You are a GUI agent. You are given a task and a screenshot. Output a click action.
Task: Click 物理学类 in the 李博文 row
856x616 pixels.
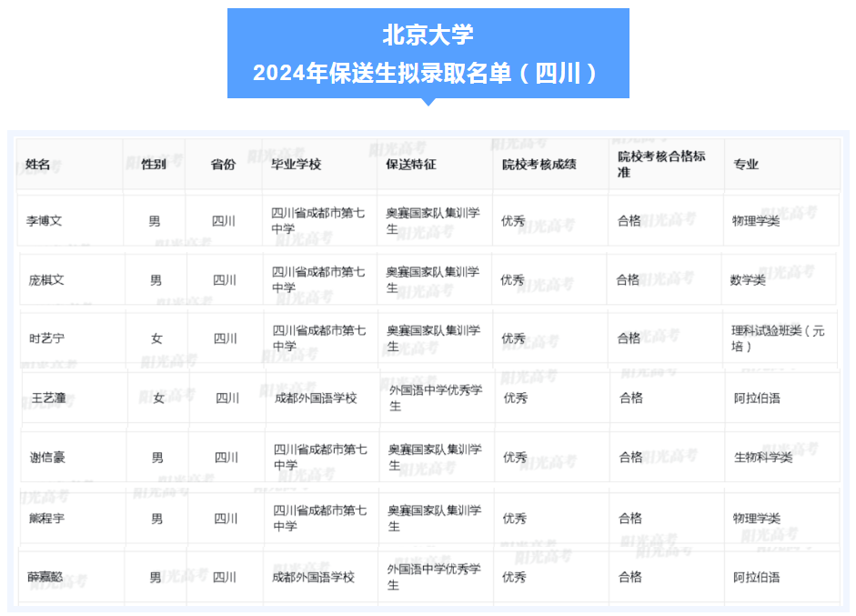point(756,221)
